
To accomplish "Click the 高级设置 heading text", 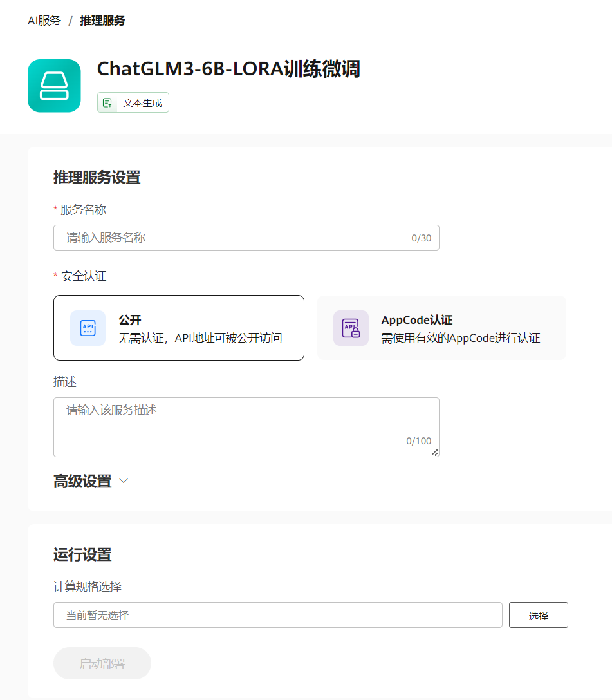I will (x=82, y=481).
